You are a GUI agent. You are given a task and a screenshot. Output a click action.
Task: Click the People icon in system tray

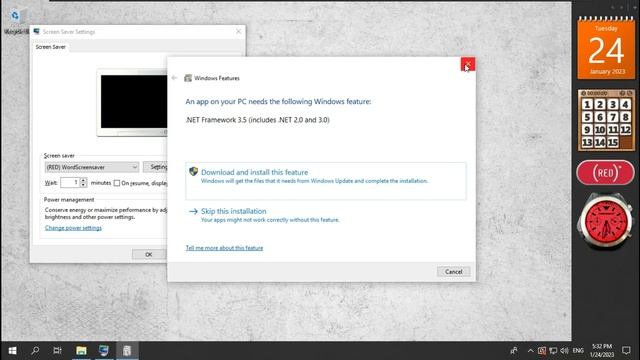(514, 351)
